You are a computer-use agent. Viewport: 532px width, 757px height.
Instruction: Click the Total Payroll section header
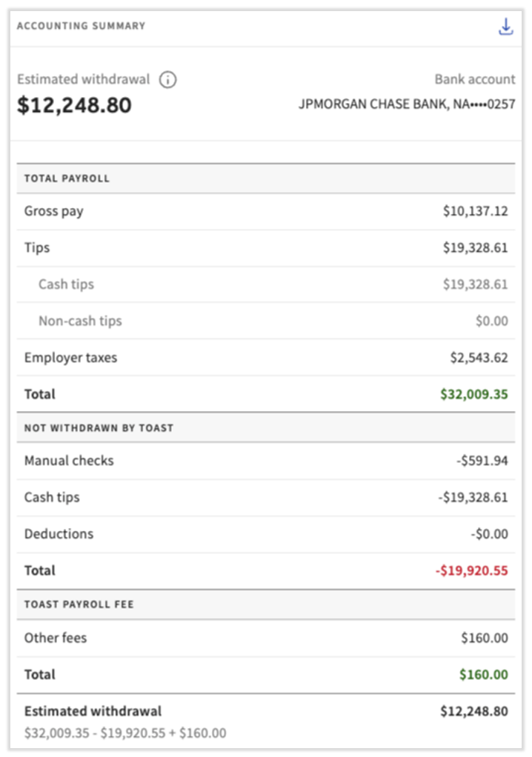tap(67, 179)
